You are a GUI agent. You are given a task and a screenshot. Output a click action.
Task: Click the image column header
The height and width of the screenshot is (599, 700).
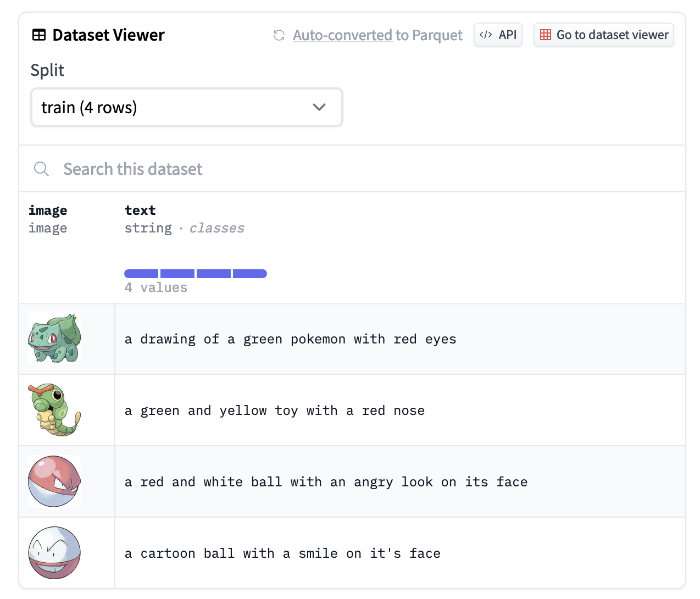[48, 210]
